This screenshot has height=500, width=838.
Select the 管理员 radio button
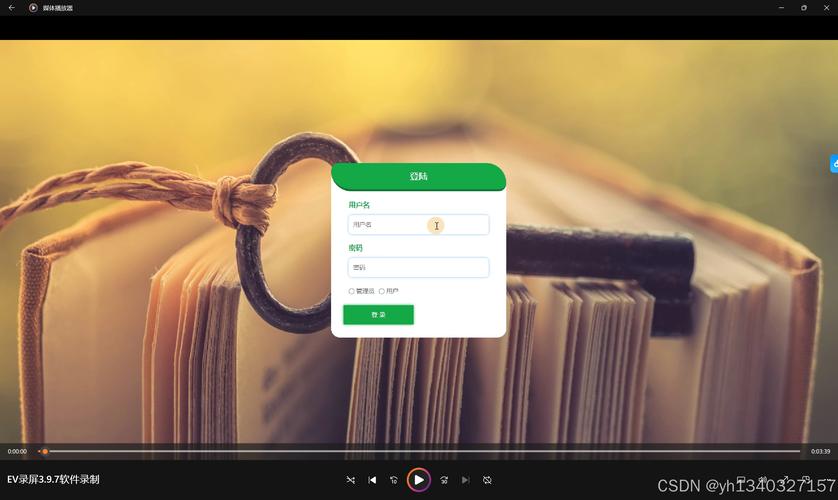[x=351, y=291]
